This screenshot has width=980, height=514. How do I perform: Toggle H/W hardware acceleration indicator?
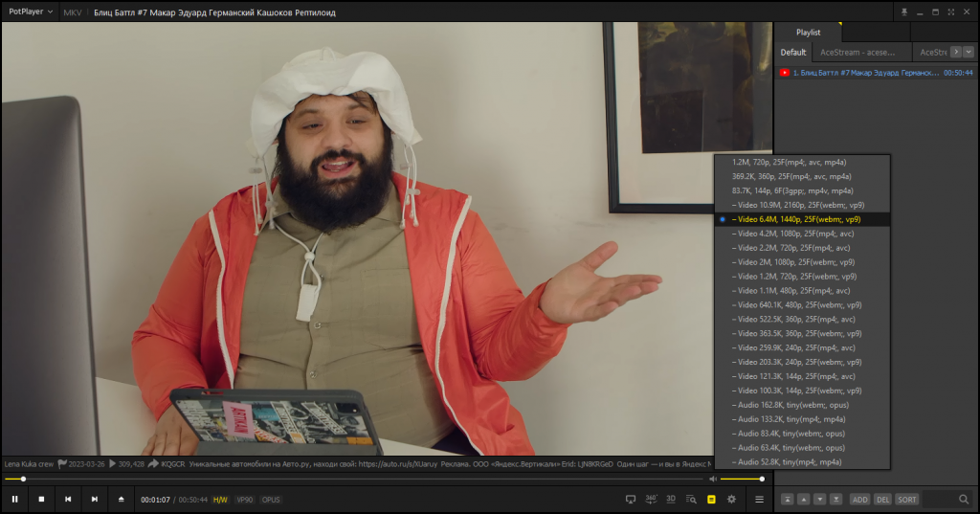(x=221, y=500)
